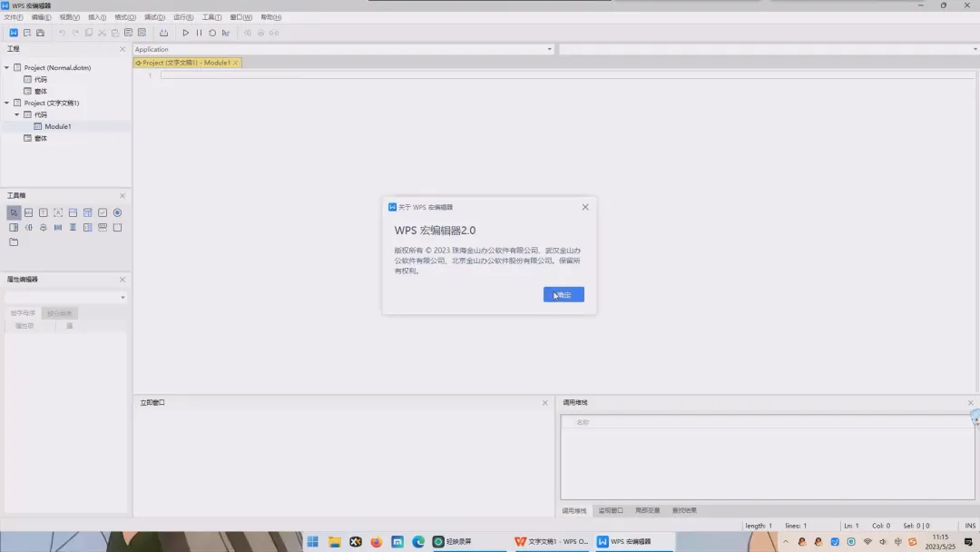This screenshot has height=552, width=980.
Task: Select the Frame control in toolbox
Action: [x=117, y=228]
